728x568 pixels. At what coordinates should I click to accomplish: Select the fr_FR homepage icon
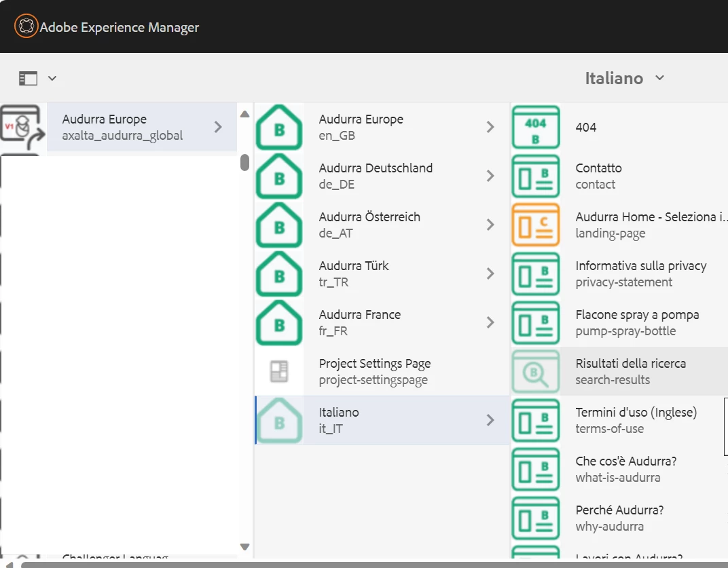(x=279, y=322)
